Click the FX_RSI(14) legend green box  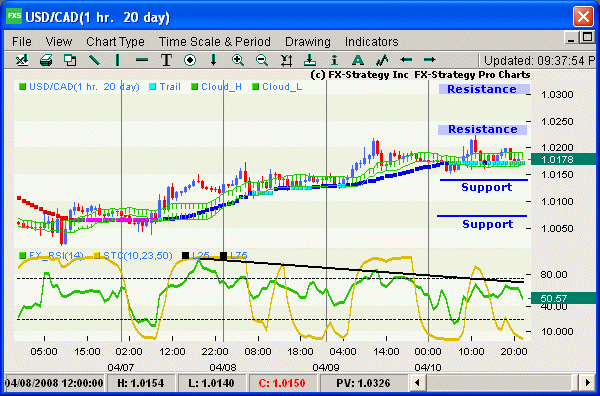point(23,255)
